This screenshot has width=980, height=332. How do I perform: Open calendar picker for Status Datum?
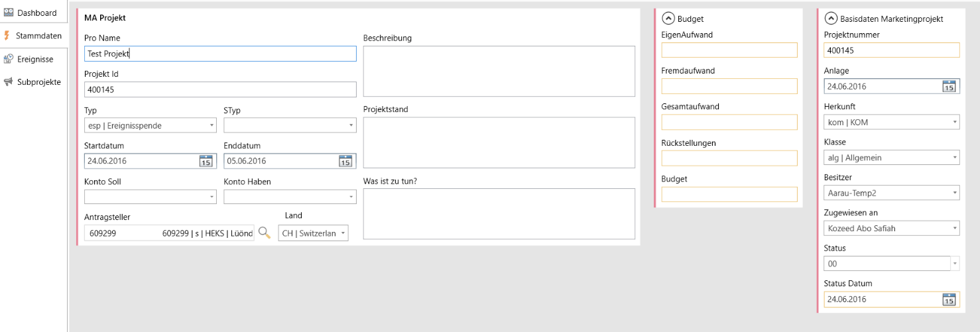coord(948,300)
